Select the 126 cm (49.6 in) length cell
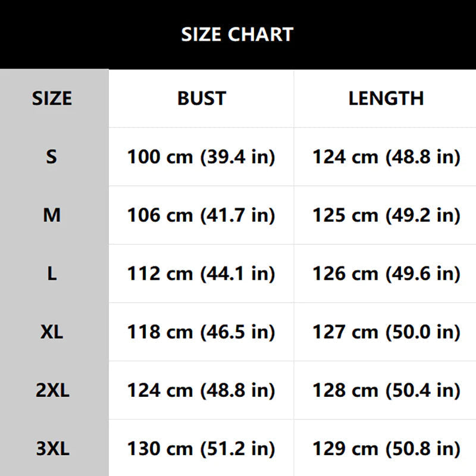Viewport: 476px width, 476px height. pyautogui.click(x=386, y=274)
